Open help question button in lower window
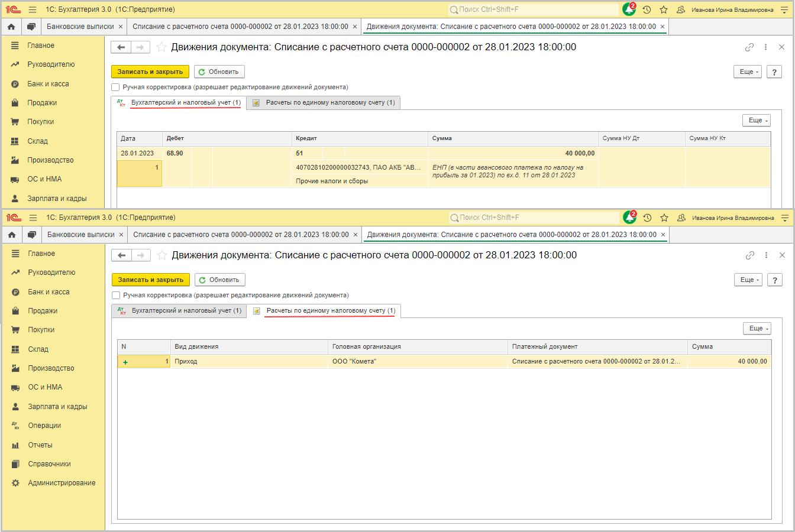Screen dimensions: 795x532 click(x=775, y=280)
